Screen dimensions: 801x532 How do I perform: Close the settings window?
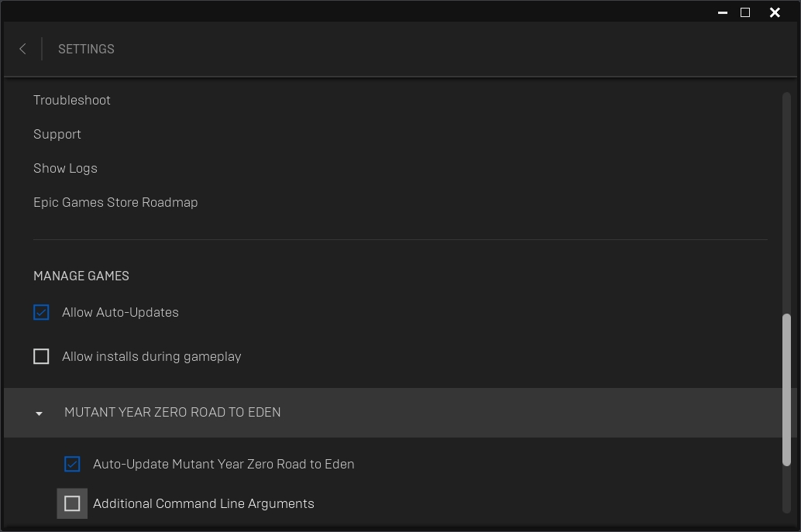(x=774, y=12)
